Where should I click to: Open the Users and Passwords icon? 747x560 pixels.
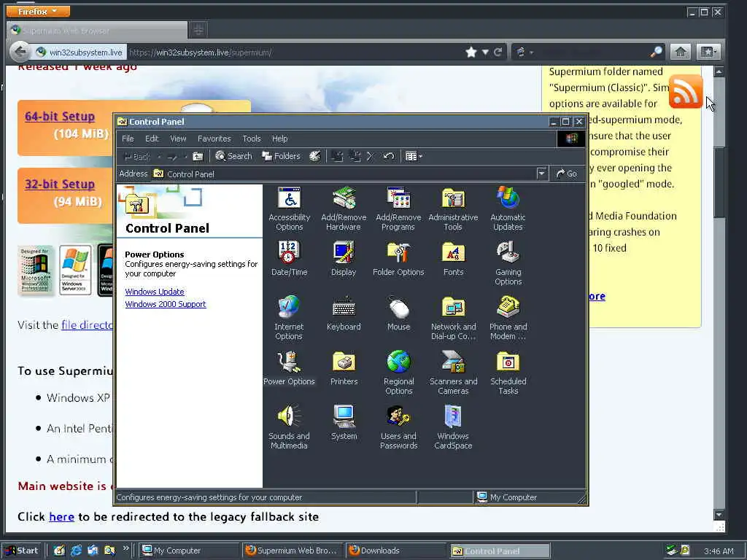(x=398, y=427)
